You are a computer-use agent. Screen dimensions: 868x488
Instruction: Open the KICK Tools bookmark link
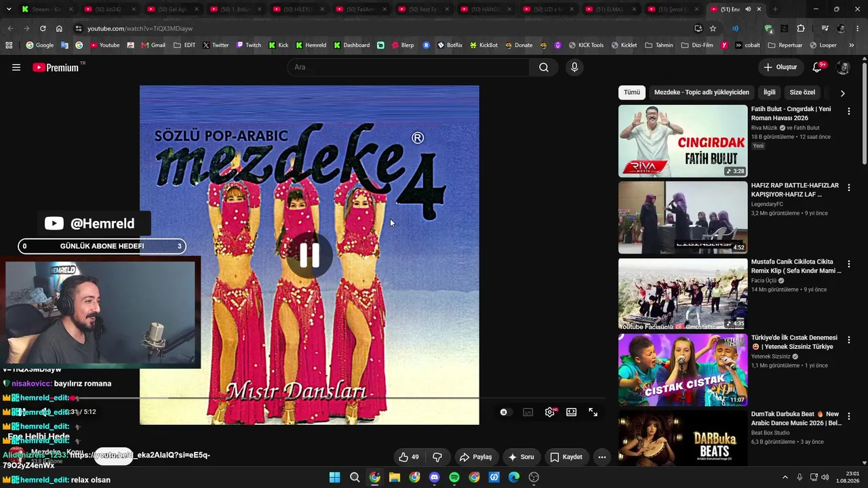pyautogui.click(x=585, y=45)
